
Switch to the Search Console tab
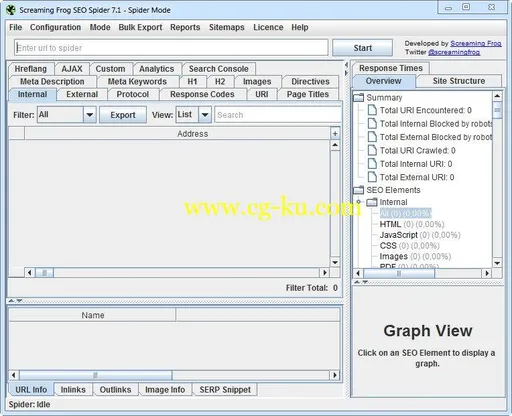tap(219, 69)
